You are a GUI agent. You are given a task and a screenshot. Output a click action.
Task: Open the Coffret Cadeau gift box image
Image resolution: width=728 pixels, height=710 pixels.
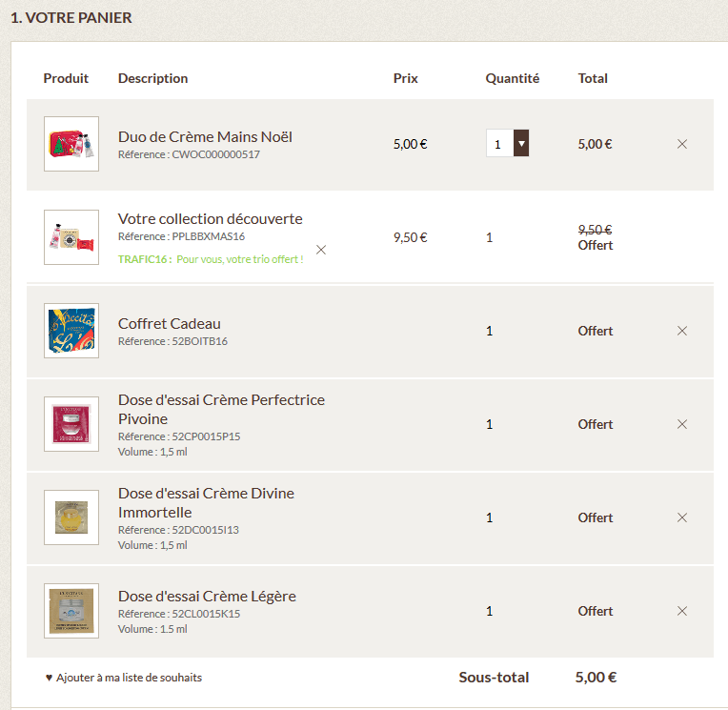(x=71, y=331)
